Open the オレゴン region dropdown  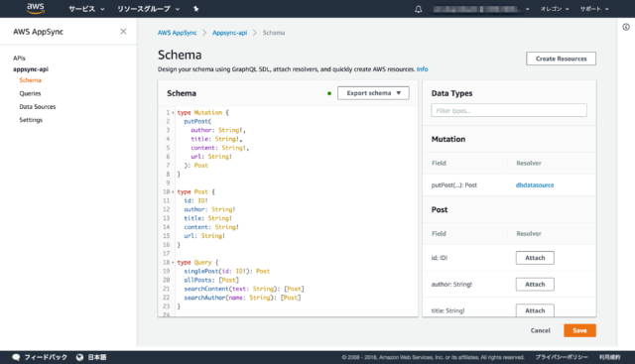(555, 9)
